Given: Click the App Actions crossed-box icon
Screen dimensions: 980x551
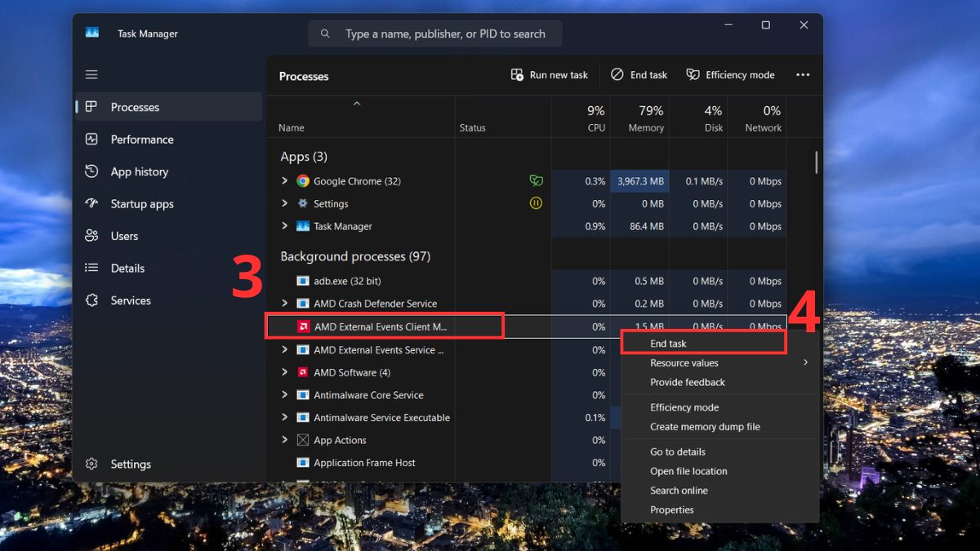Looking at the screenshot, I should 303,440.
